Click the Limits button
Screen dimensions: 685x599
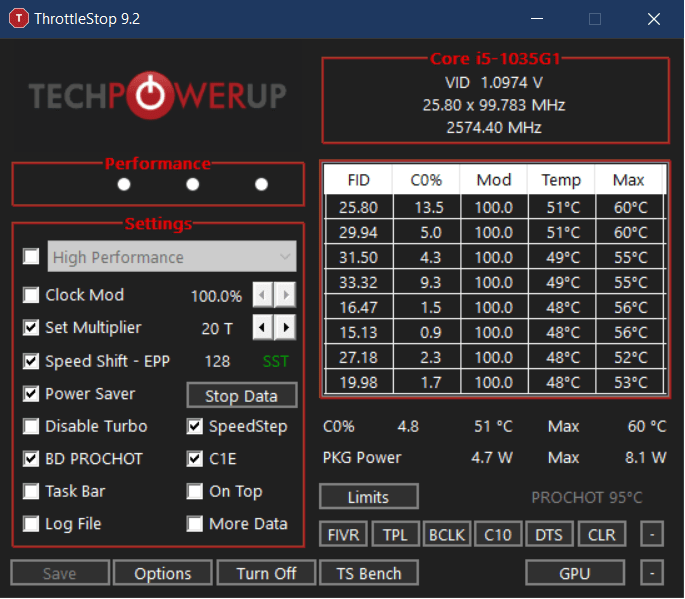pos(369,496)
